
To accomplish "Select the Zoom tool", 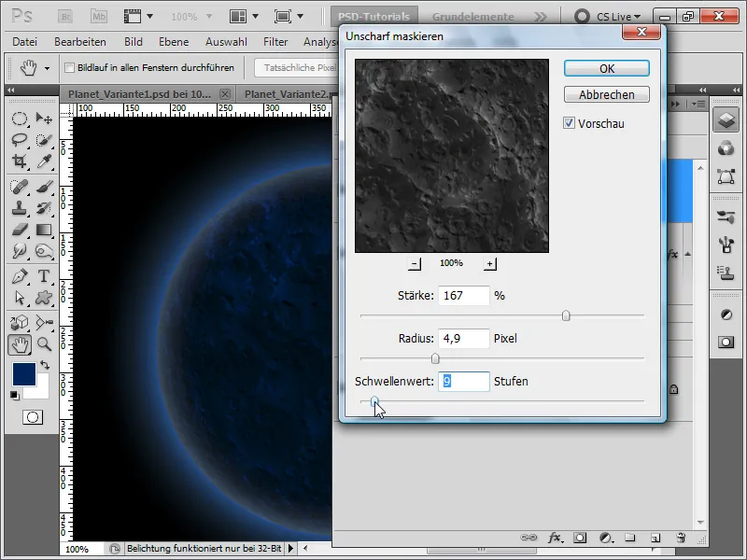I will point(44,344).
